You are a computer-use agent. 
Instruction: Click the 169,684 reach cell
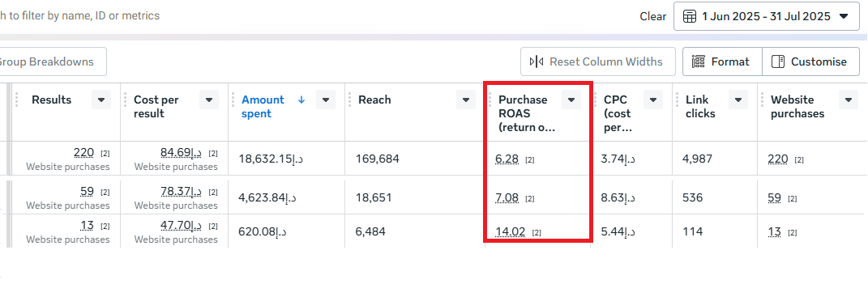click(378, 159)
